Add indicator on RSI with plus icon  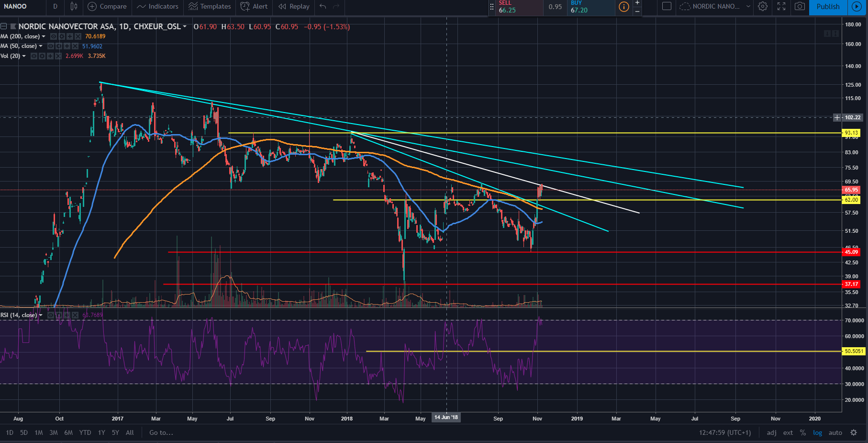(x=67, y=315)
